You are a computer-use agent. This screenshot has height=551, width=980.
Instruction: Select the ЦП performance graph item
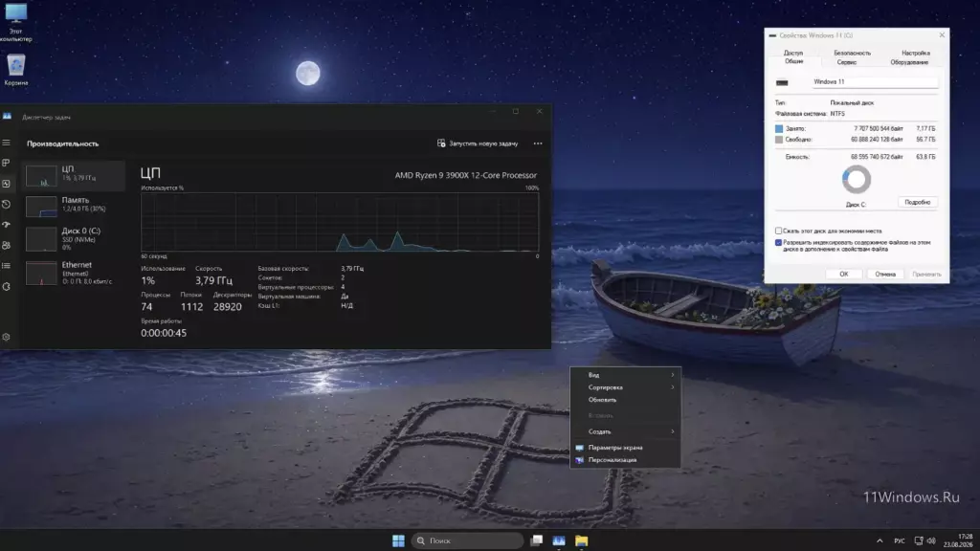click(74, 176)
